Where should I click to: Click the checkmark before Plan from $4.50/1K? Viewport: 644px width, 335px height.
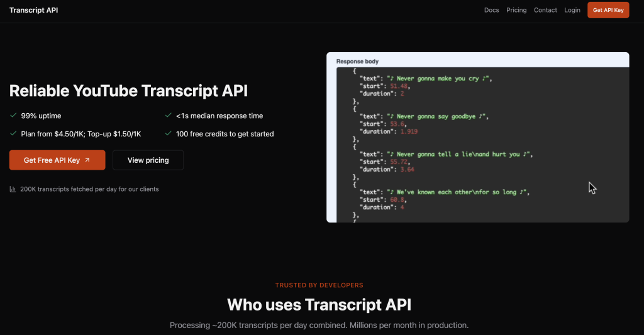click(13, 134)
